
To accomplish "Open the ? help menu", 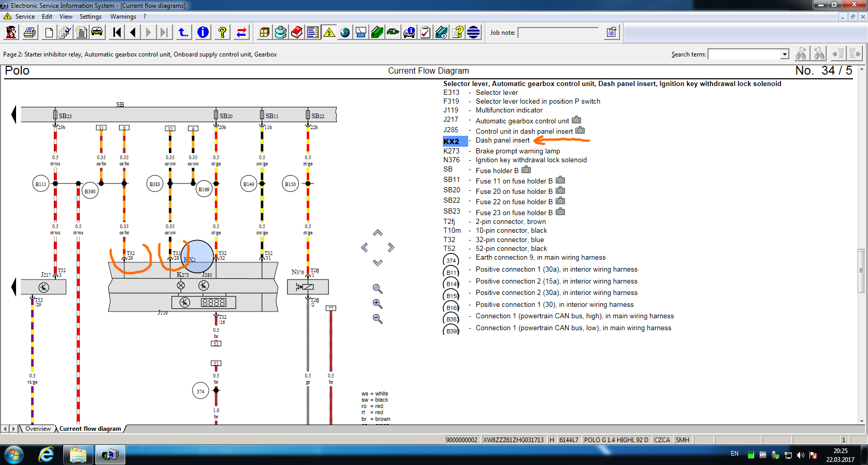I will coord(145,17).
